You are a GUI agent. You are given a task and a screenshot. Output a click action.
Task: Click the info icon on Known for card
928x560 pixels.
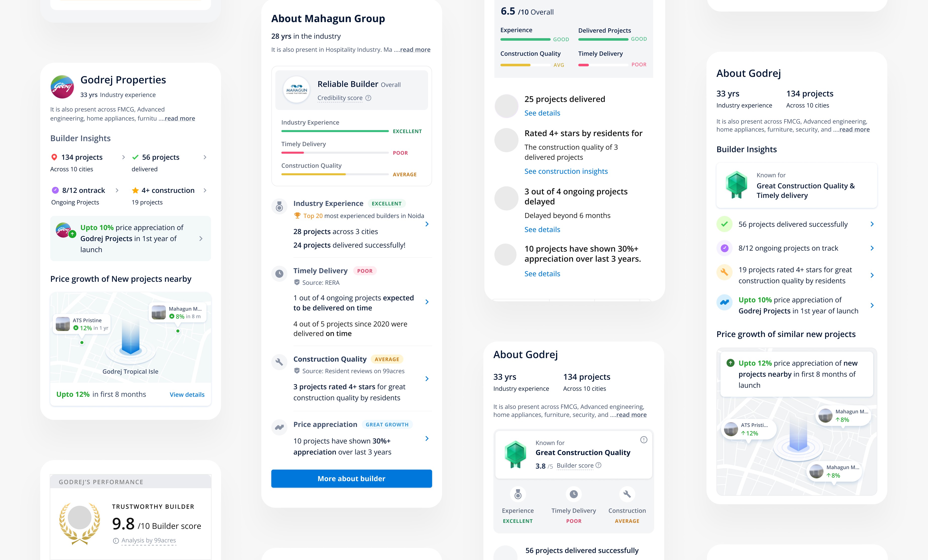(x=644, y=439)
